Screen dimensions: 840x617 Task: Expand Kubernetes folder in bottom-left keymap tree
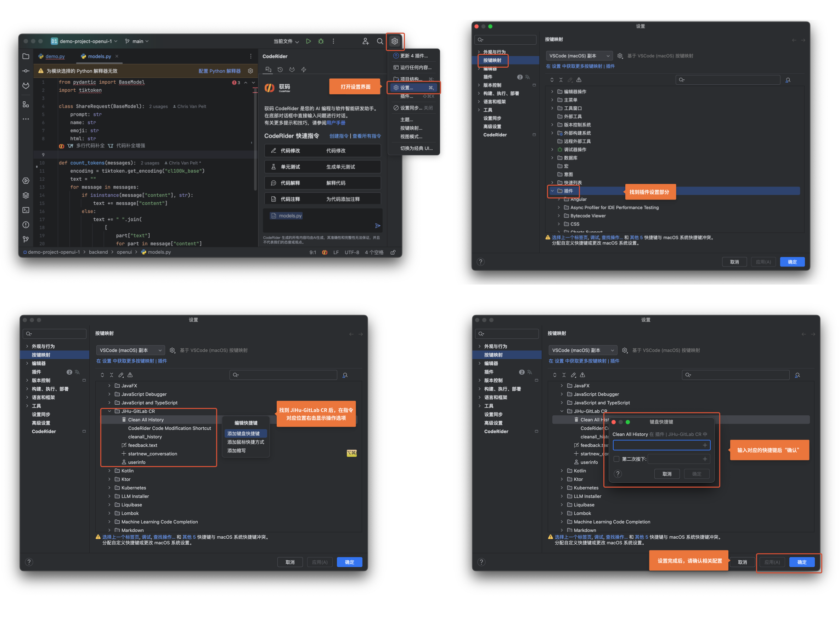pyautogui.click(x=109, y=487)
